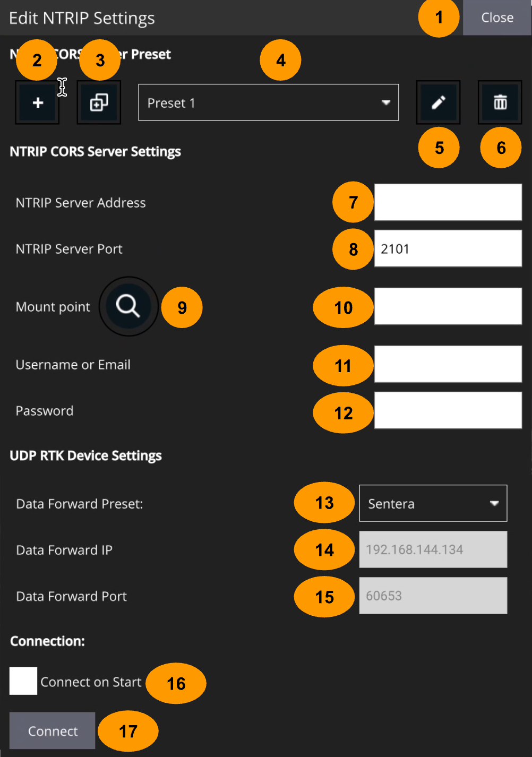Click the UDP RTK Device Settings heading
The image size is (532, 757).
coord(85,456)
